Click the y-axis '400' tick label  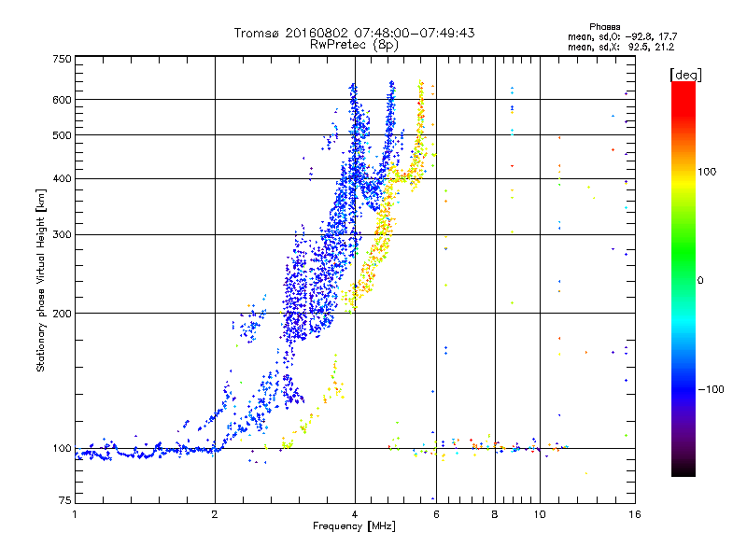pos(62,179)
